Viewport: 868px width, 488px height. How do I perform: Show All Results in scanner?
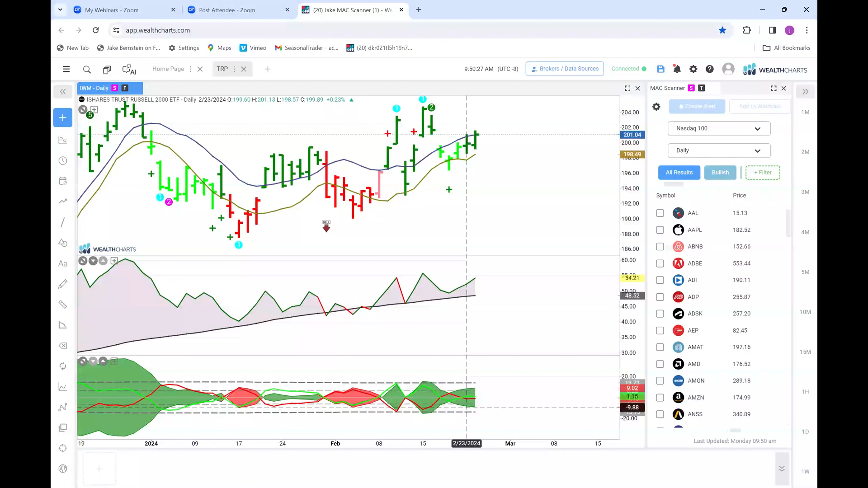coord(679,173)
